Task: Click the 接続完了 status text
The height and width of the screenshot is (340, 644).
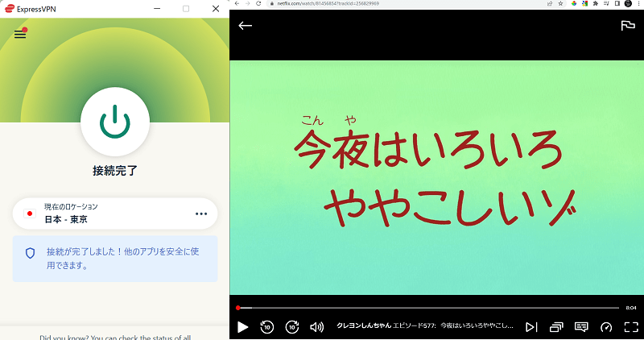Action: (x=115, y=171)
